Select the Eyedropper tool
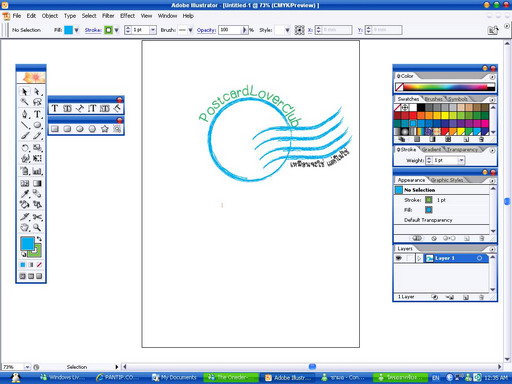The height and width of the screenshot is (384, 512). (25, 194)
